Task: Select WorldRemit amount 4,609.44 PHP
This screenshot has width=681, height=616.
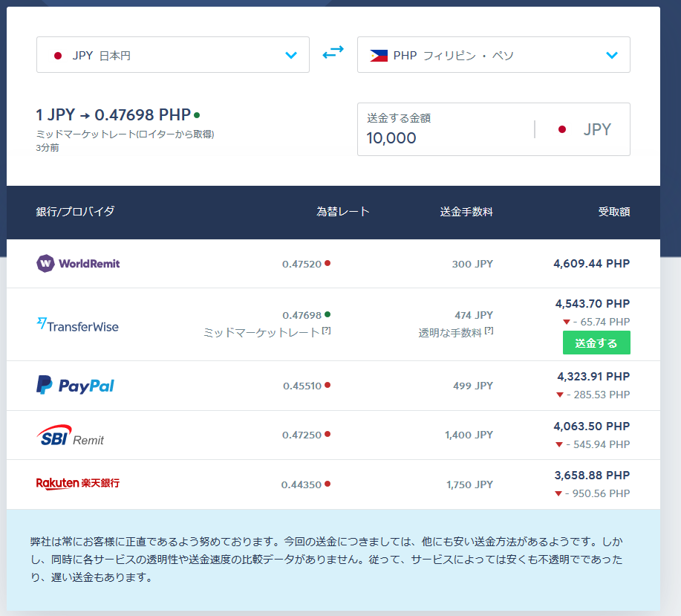Action: pyautogui.click(x=592, y=263)
